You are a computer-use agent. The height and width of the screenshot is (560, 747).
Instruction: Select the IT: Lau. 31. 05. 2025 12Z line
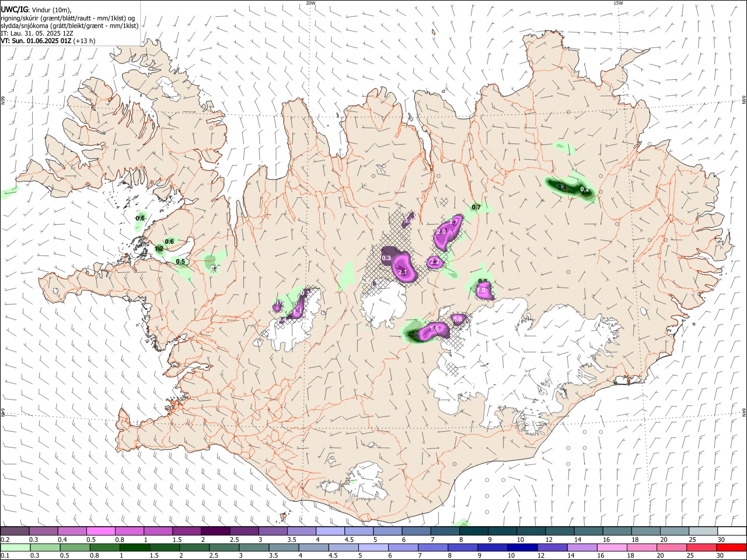pyautogui.click(x=37, y=33)
